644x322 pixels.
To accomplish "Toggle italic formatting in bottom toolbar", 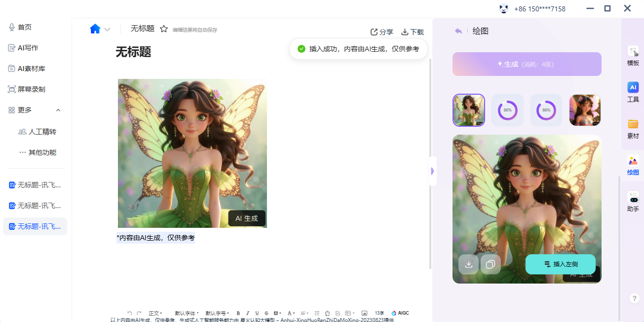I will [247, 313].
